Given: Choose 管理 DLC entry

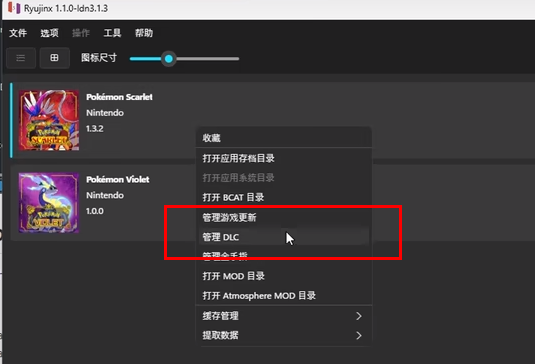Looking at the screenshot, I should pyautogui.click(x=284, y=237).
